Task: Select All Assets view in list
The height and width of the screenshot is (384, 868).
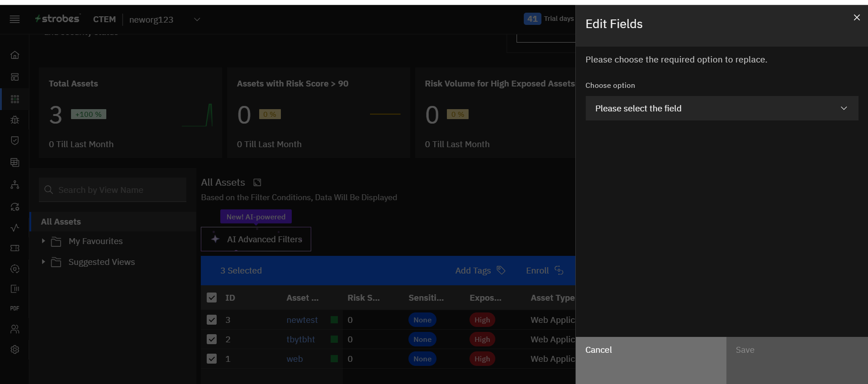Action: pyautogui.click(x=61, y=222)
